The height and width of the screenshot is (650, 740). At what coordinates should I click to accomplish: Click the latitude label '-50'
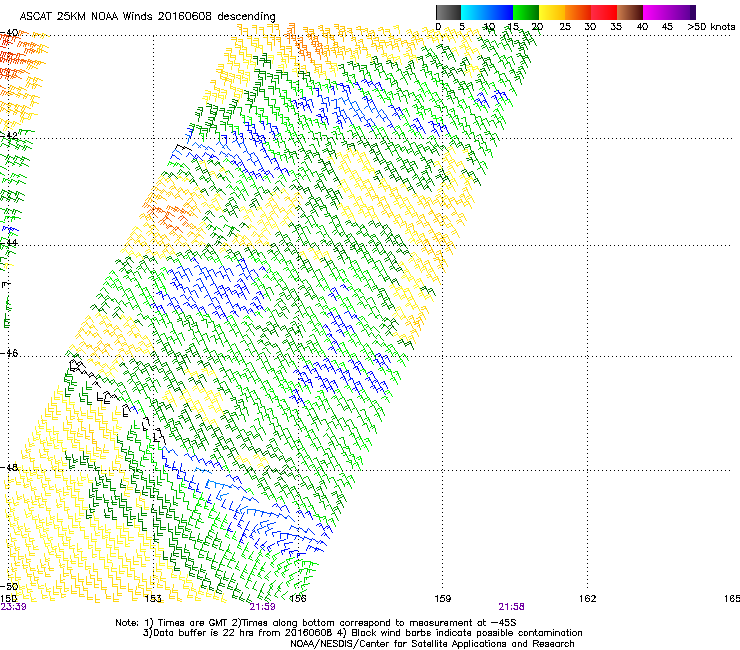tap(9, 586)
